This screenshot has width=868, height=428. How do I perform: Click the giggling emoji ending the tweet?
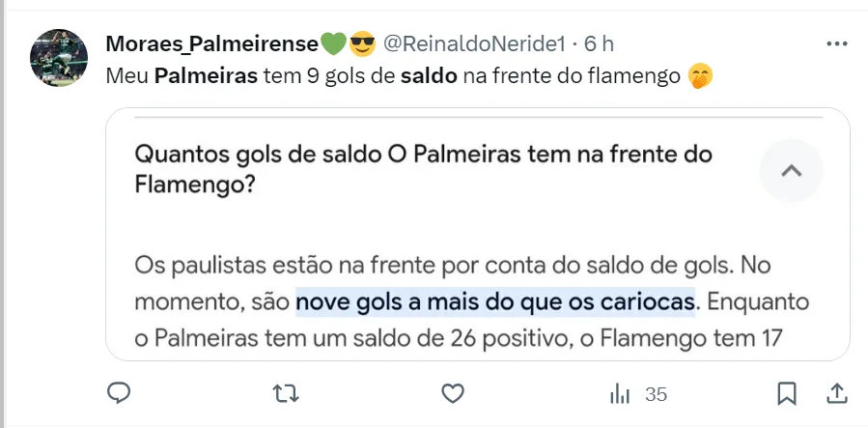click(699, 75)
